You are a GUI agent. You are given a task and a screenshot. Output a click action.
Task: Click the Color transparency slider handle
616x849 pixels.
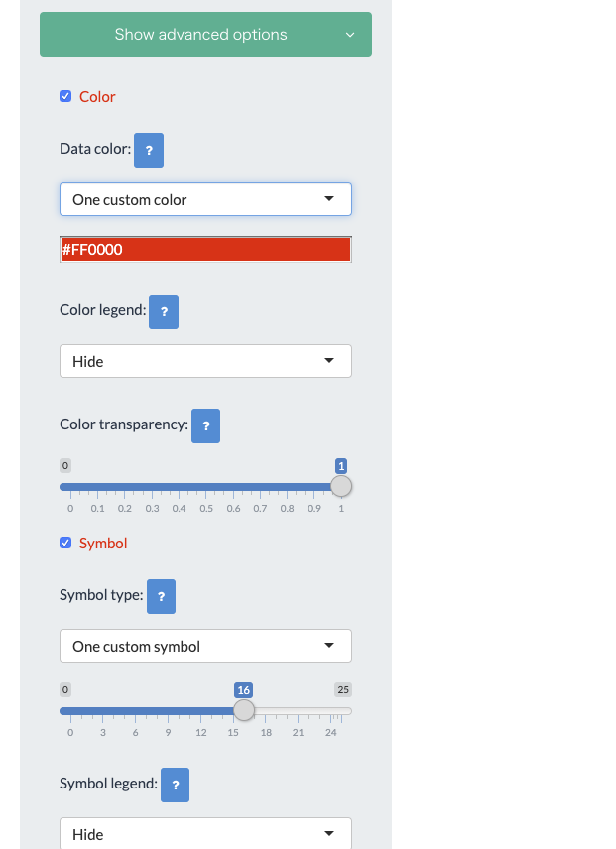[x=341, y=486]
